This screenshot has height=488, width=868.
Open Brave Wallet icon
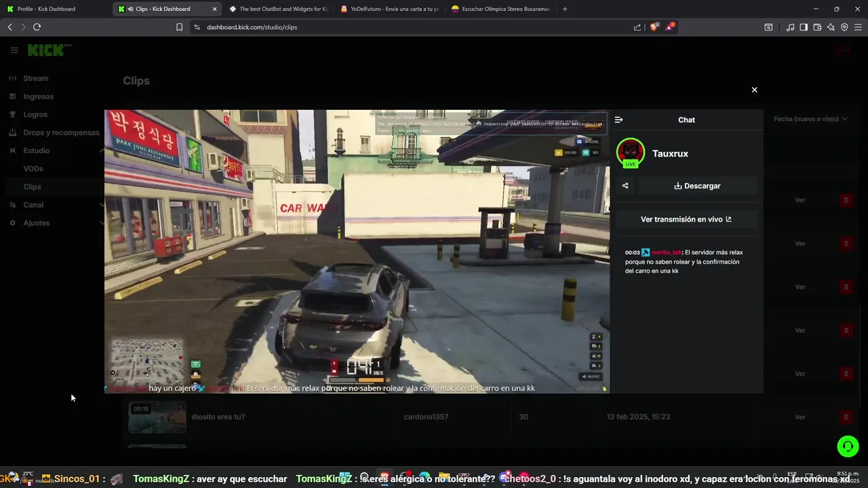tap(817, 27)
